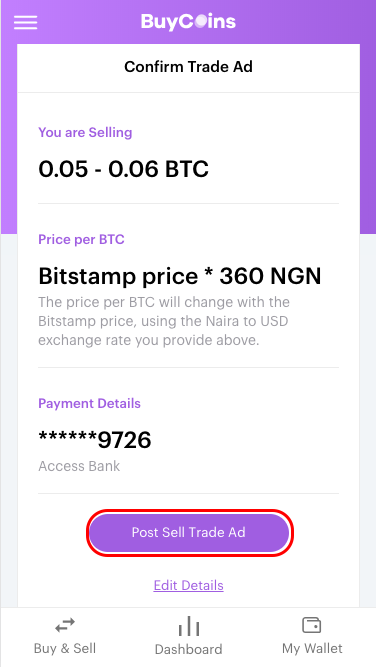Click the Confirm Trade Ad heading
376x667 pixels.
point(188,67)
